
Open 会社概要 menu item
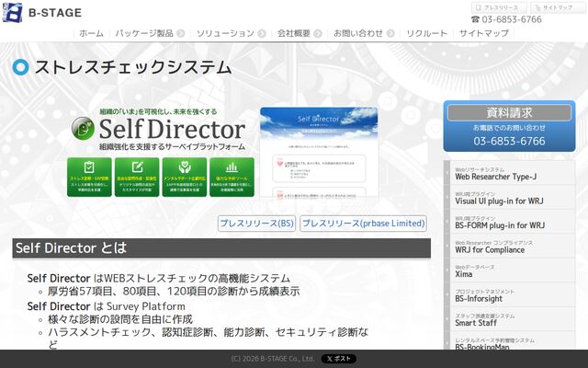tap(294, 33)
